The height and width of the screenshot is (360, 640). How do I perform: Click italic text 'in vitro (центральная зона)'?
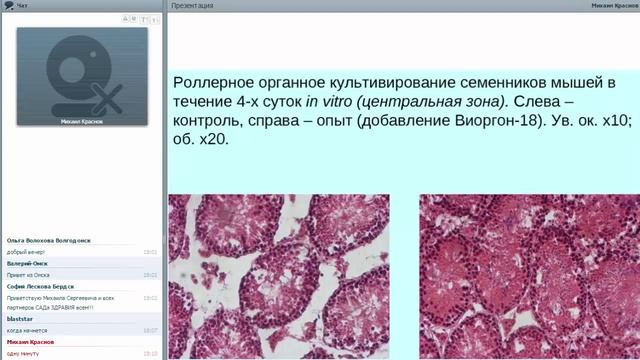coord(406,101)
